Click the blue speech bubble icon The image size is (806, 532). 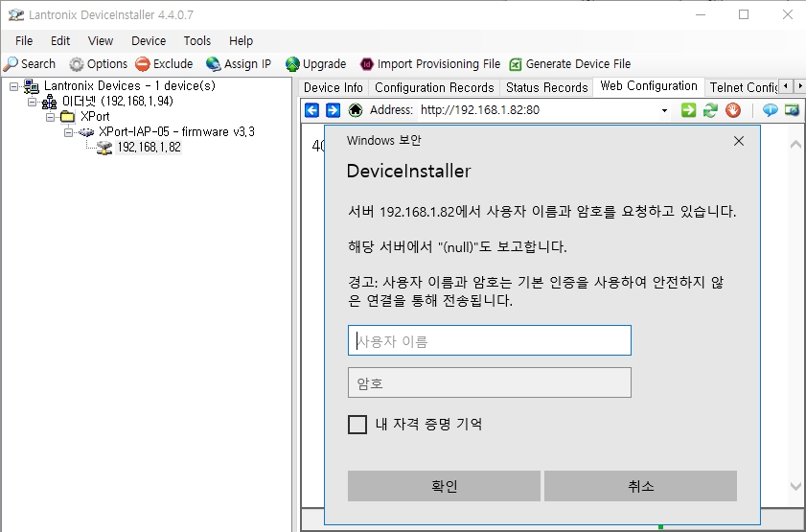point(770,110)
